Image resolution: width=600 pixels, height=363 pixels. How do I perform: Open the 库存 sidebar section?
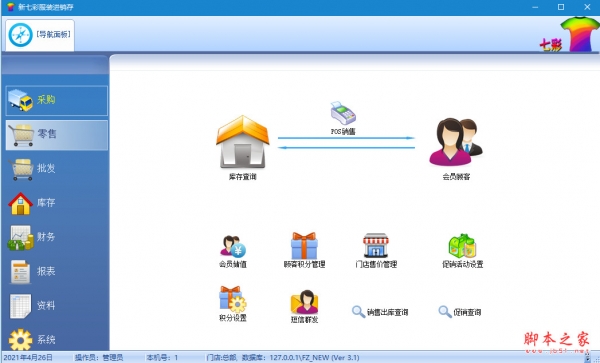(57, 203)
